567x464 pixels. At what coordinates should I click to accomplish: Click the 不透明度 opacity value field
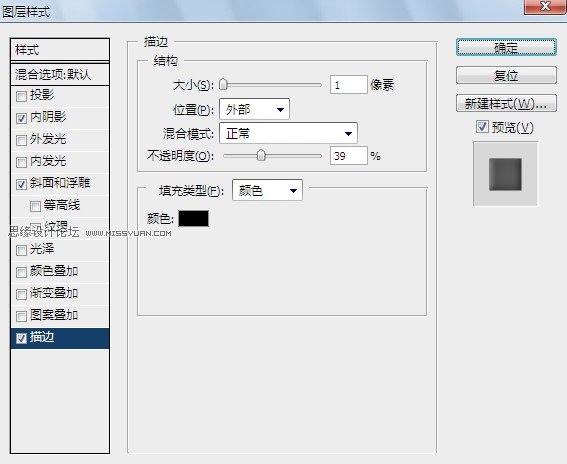click(349, 156)
